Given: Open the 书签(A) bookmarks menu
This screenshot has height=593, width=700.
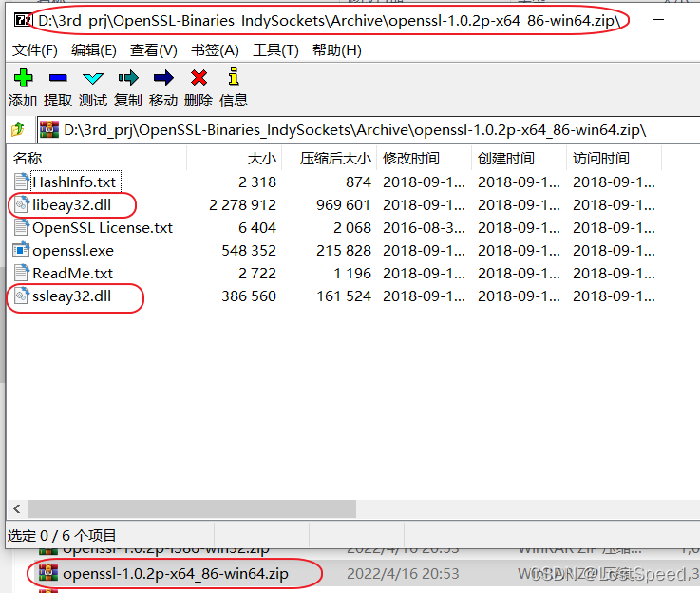Looking at the screenshot, I should [x=215, y=50].
